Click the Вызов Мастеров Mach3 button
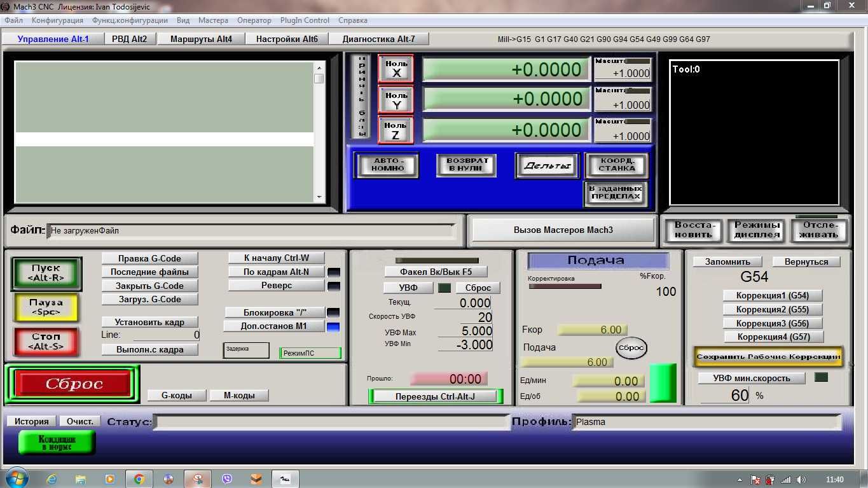Image resolution: width=868 pixels, height=488 pixels. pos(563,230)
